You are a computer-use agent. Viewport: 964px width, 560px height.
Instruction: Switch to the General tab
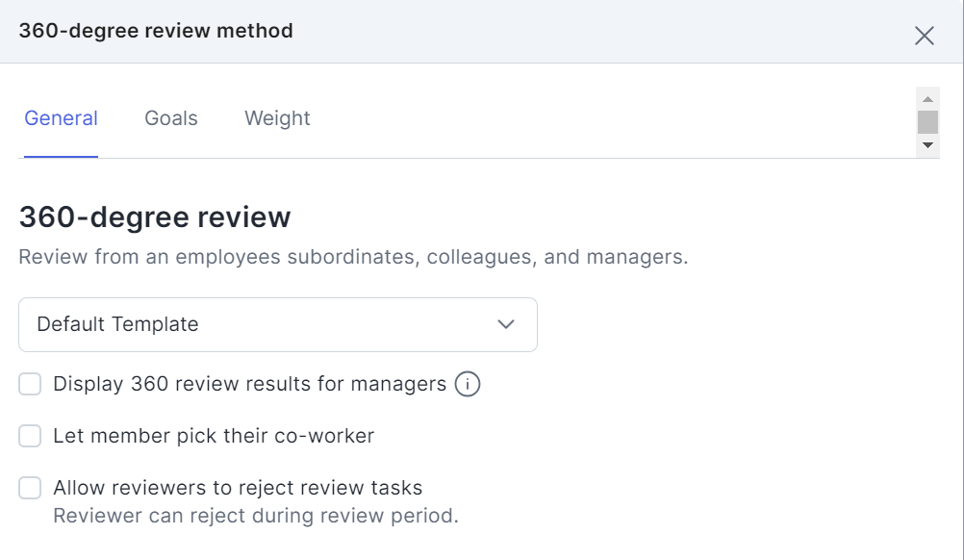coord(61,118)
